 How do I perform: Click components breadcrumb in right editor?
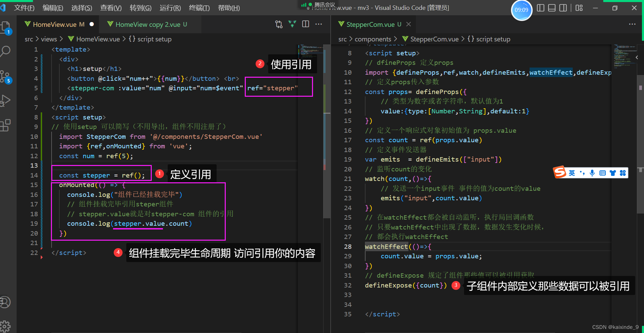point(373,39)
